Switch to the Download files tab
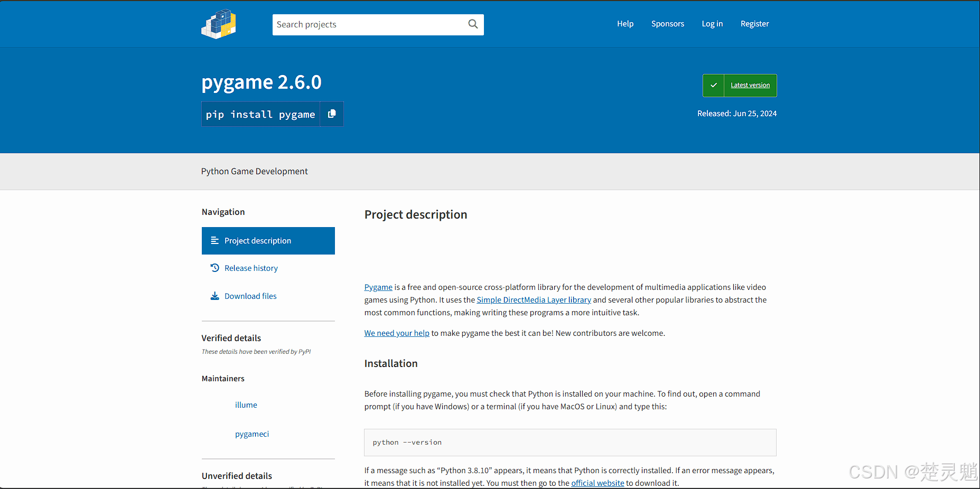The width and height of the screenshot is (980, 489). click(x=250, y=296)
